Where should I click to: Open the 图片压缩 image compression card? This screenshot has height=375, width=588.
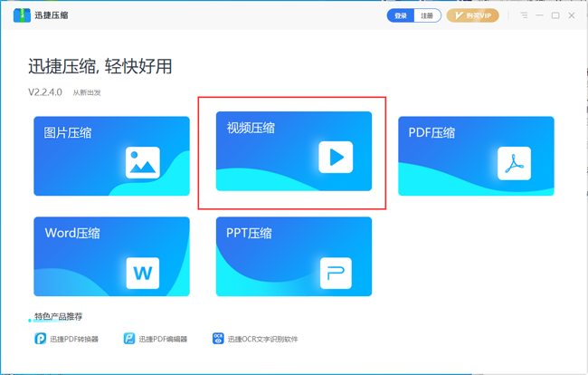112,156
